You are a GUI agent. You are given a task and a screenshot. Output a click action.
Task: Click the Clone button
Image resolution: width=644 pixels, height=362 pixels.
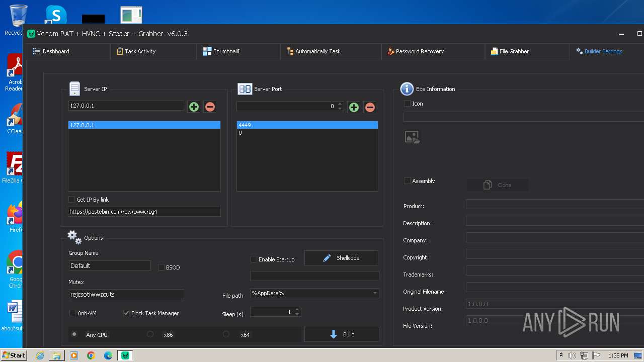click(498, 185)
